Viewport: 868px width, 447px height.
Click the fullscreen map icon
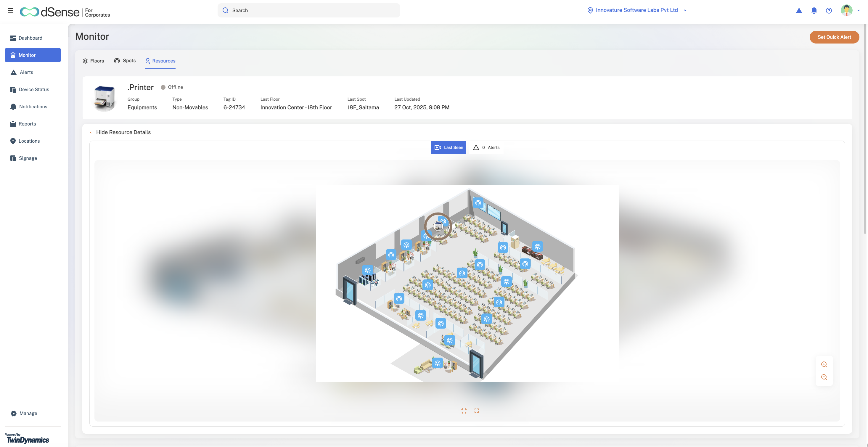tap(476, 411)
